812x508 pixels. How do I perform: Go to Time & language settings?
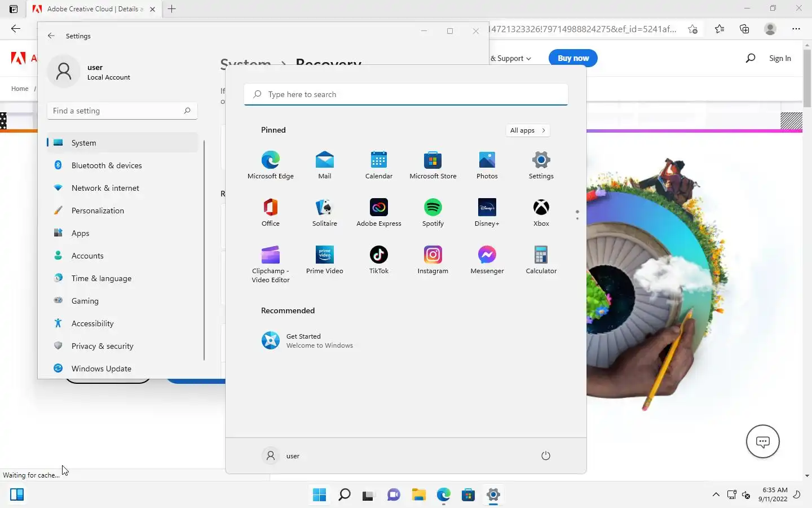tap(122, 278)
